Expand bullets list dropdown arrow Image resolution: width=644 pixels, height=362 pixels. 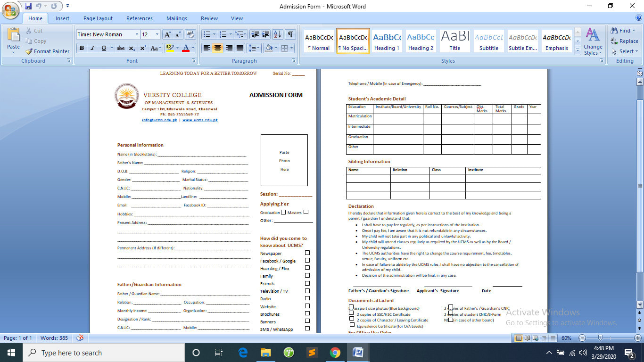(x=214, y=34)
